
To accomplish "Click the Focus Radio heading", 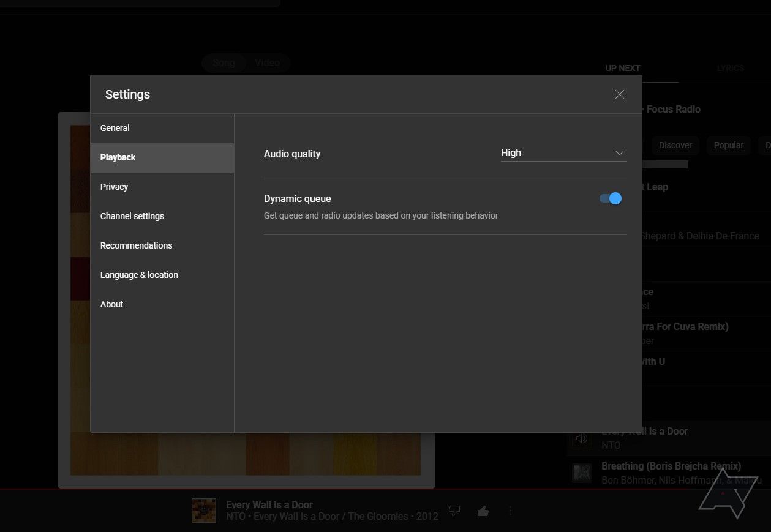I will [x=673, y=109].
